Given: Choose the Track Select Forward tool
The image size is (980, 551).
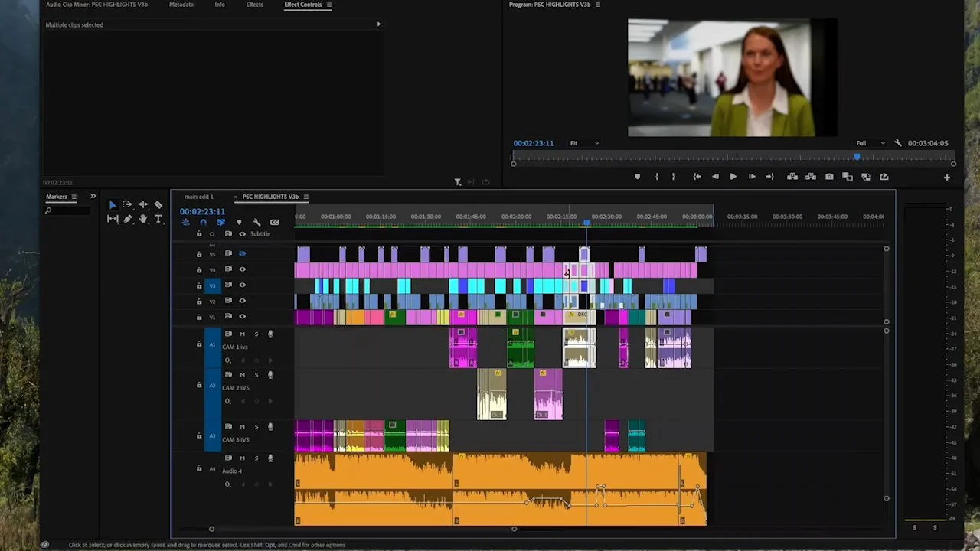Looking at the screenshot, I should tap(128, 205).
